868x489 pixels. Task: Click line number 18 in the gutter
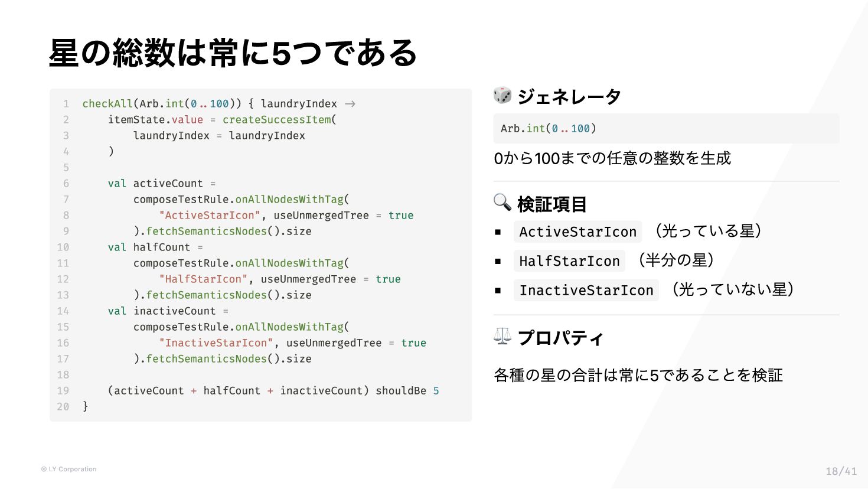click(x=63, y=375)
